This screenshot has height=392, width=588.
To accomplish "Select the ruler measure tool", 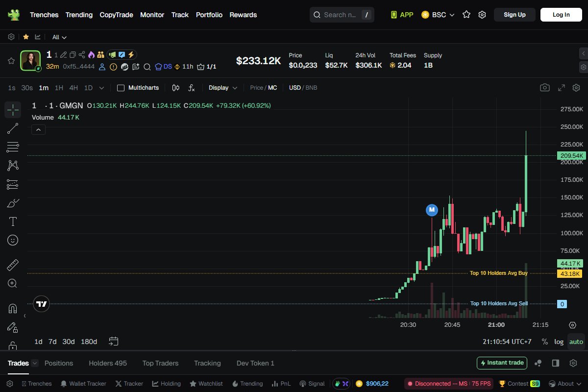I will pos(13,265).
